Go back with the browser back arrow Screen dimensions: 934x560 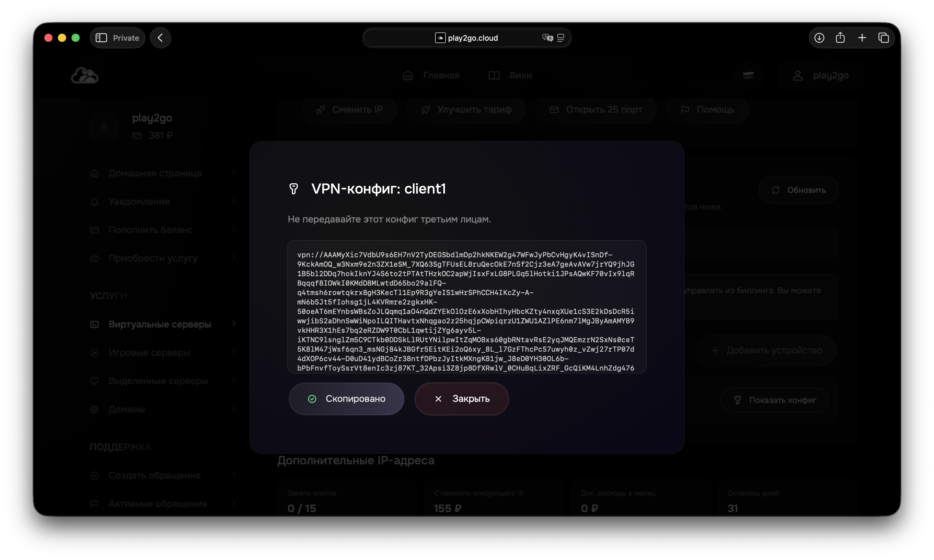click(161, 38)
